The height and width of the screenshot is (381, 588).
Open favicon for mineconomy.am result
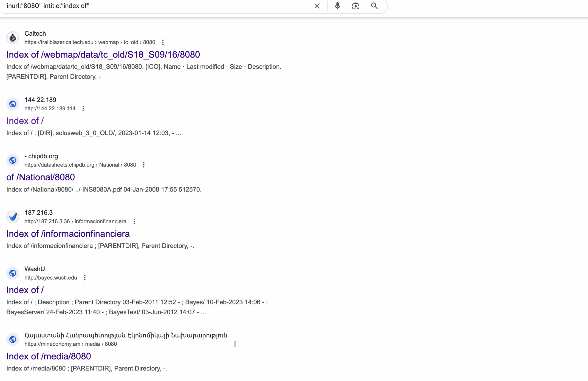[13, 340]
